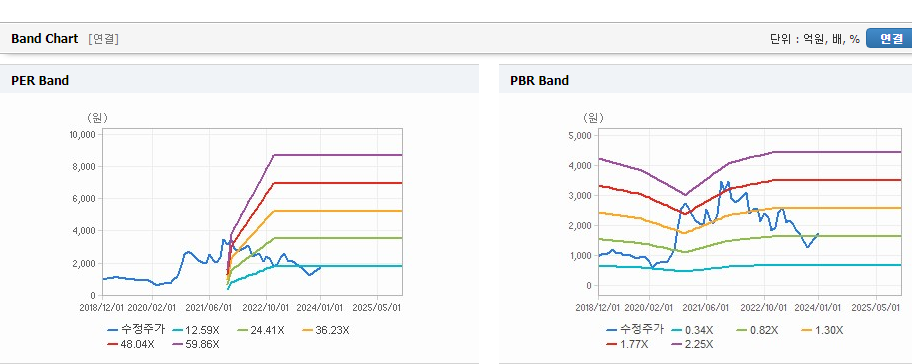Click 2022/10/01 date label in PER chart

[x=265, y=307]
